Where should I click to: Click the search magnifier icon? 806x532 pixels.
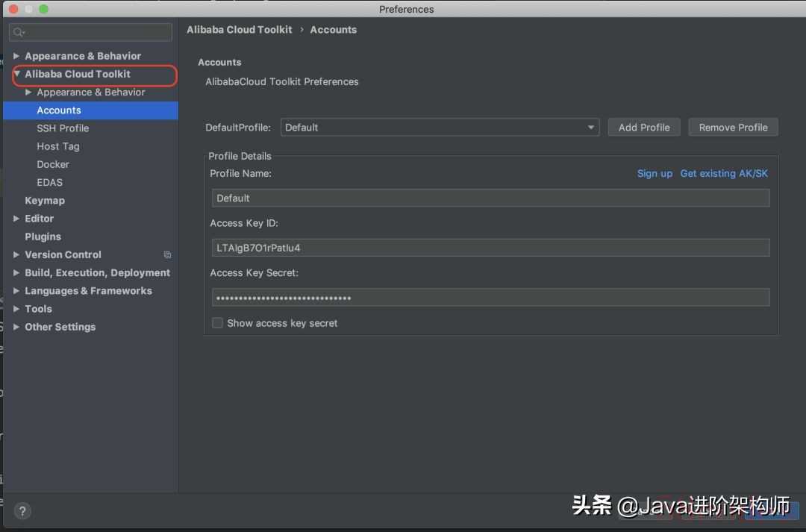[19, 32]
